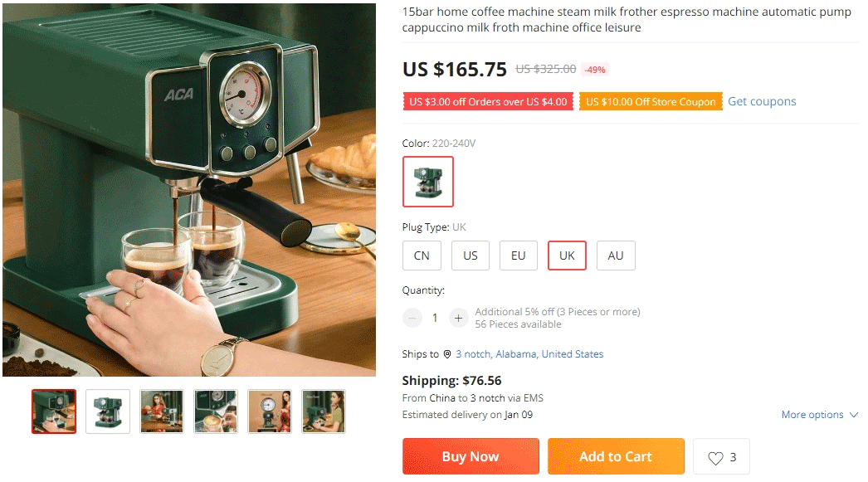The image size is (868, 482).
Task: Change shipping destination 3 notch, Alabama
Action: click(x=529, y=354)
